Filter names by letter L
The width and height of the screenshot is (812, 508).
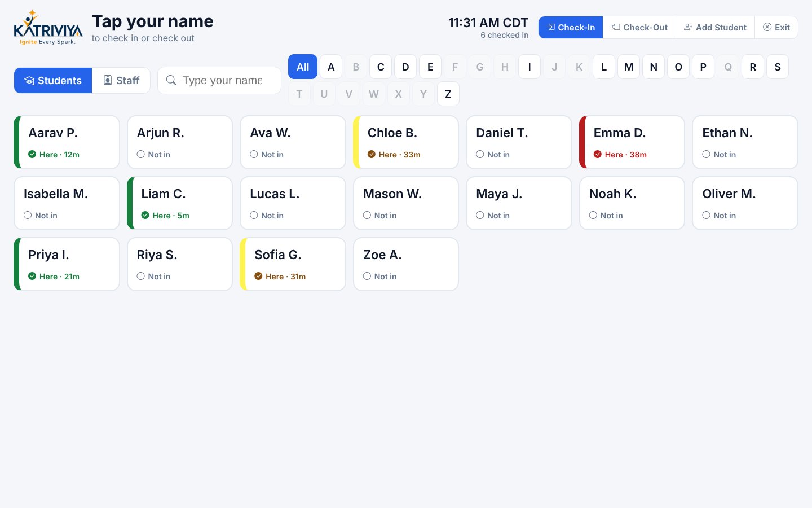pyautogui.click(x=604, y=67)
